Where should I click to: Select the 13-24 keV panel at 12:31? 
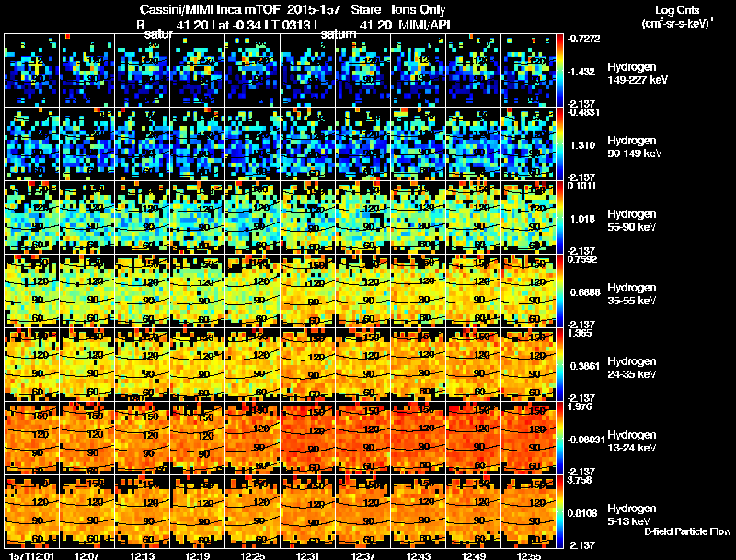tap(308, 439)
